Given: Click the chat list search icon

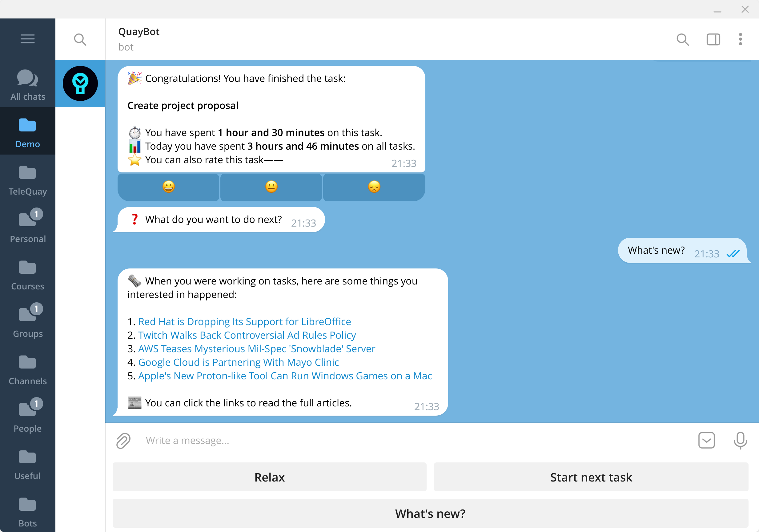Looking at the screenshot, I should (80, 40).
